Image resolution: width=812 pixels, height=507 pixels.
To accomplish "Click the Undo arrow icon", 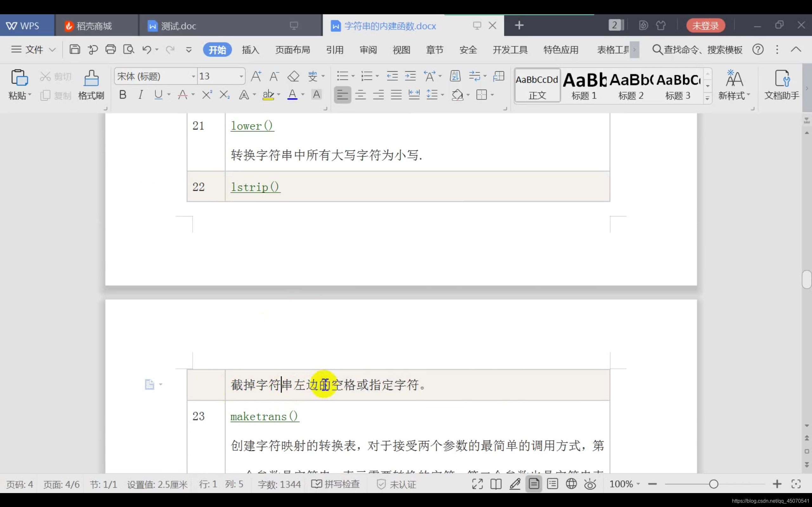I will pyautogui.click(x=147, y=50).
